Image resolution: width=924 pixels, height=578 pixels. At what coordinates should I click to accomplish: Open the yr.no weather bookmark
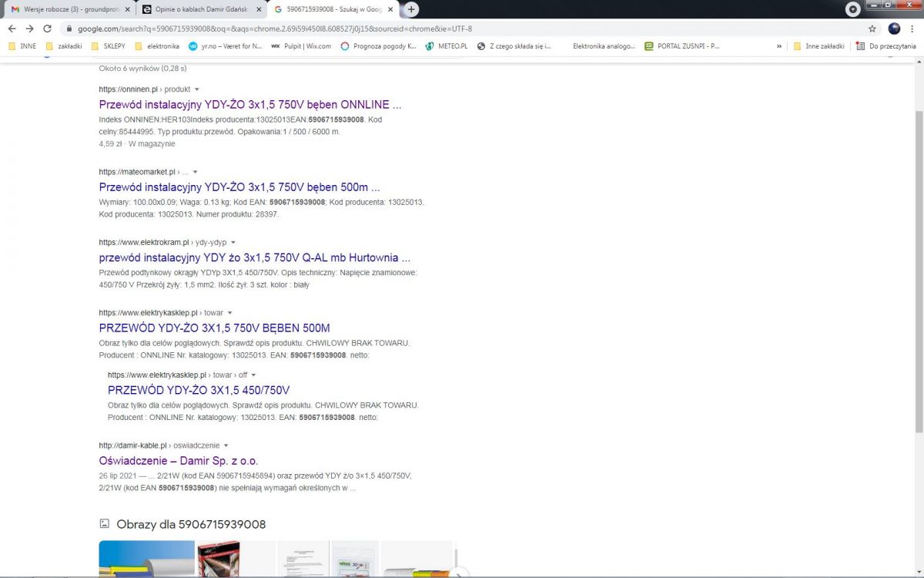pyautogui.click(x=225, y=46)
